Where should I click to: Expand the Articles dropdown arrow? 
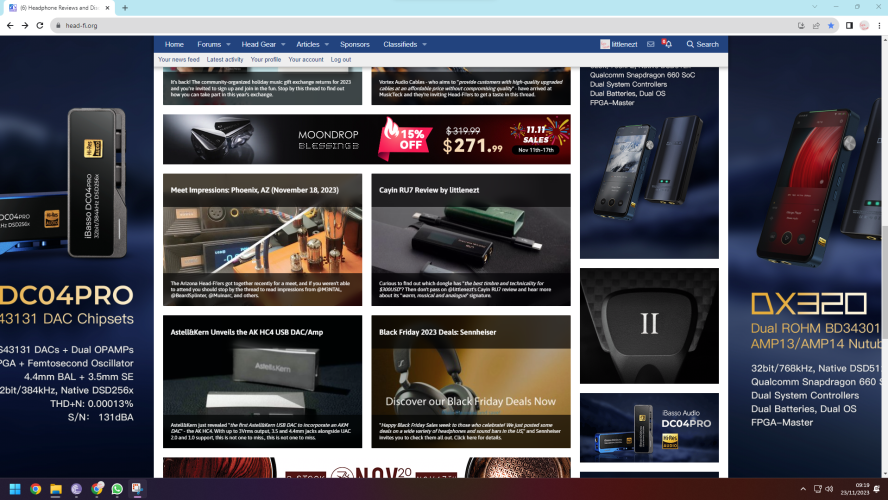pos(326,44)
